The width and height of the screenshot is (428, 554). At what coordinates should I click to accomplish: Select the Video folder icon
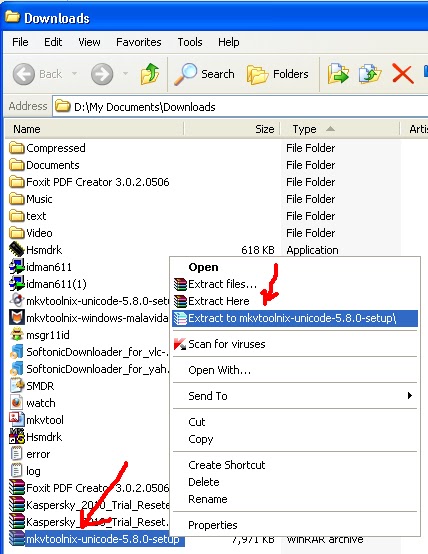coord(17,233)
